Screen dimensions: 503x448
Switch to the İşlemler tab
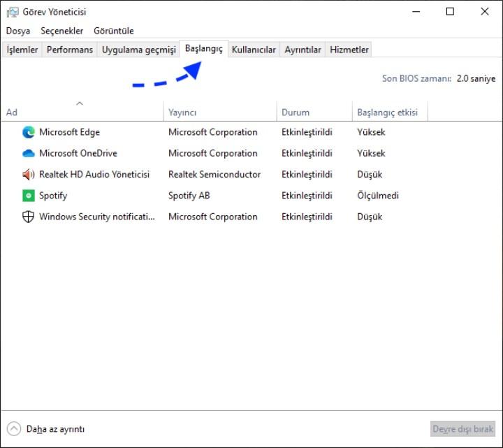point(22,50)
